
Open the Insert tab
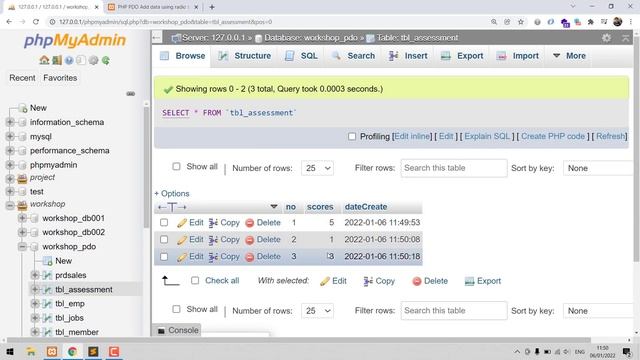pos(408,56)
